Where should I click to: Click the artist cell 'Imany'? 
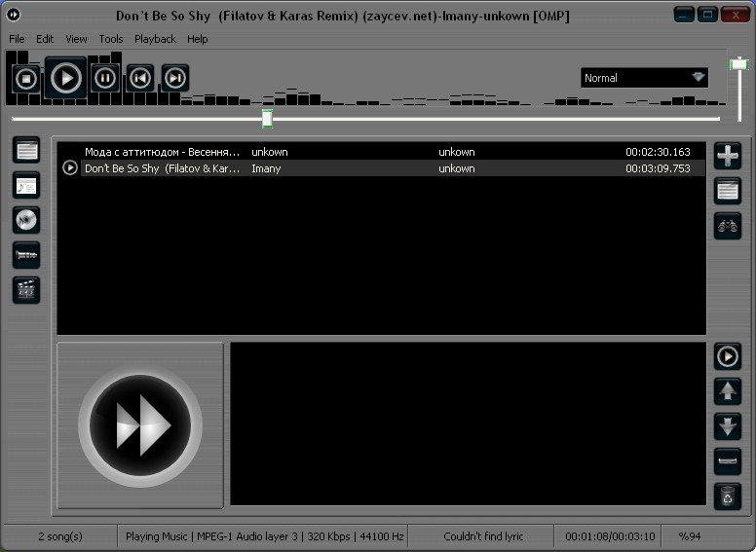coord(266,168)
